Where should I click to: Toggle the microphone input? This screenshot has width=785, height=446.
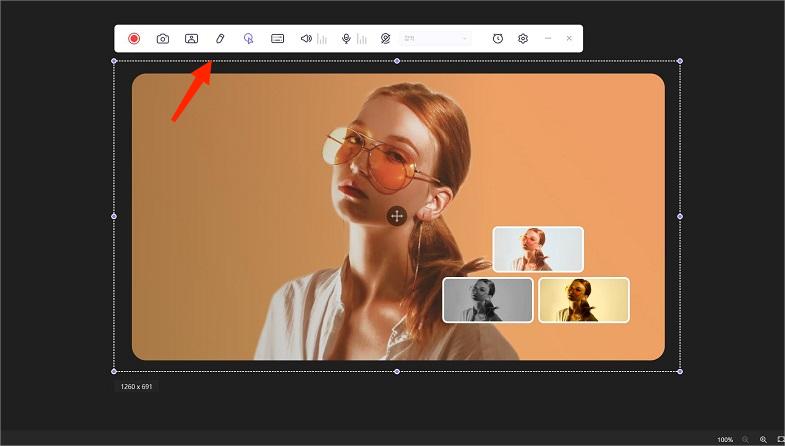point(346,39)
